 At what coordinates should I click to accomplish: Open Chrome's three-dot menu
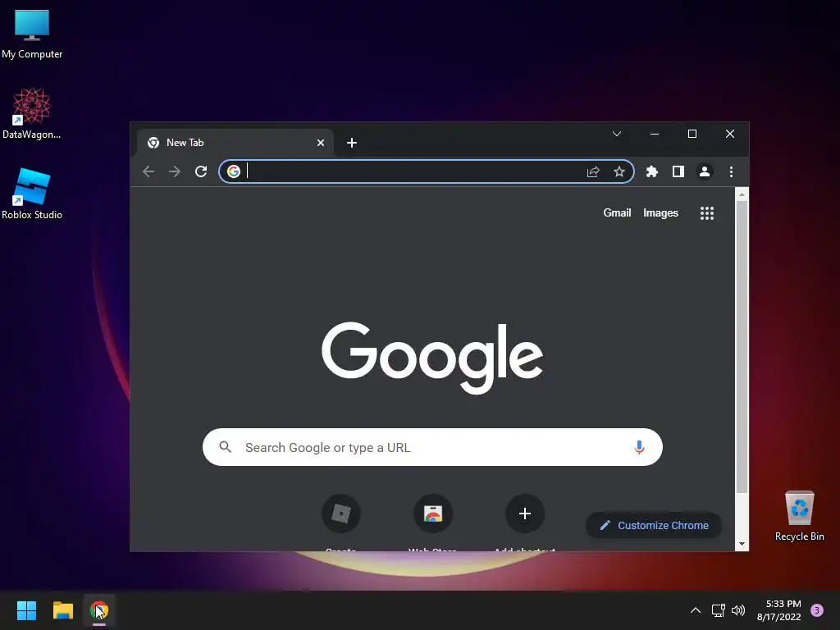click(x=731, y=171)
